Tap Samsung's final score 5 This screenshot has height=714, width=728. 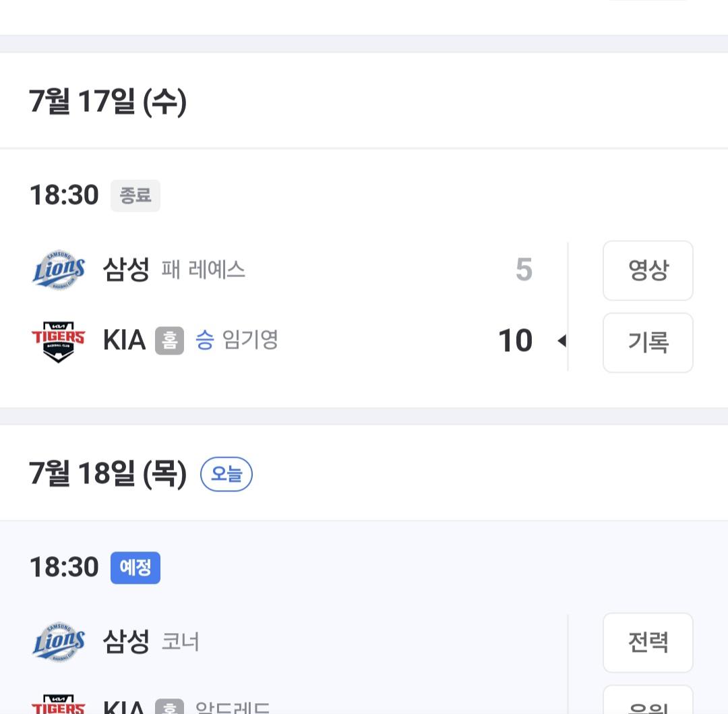pyautogui.click(x=524, y=270)
